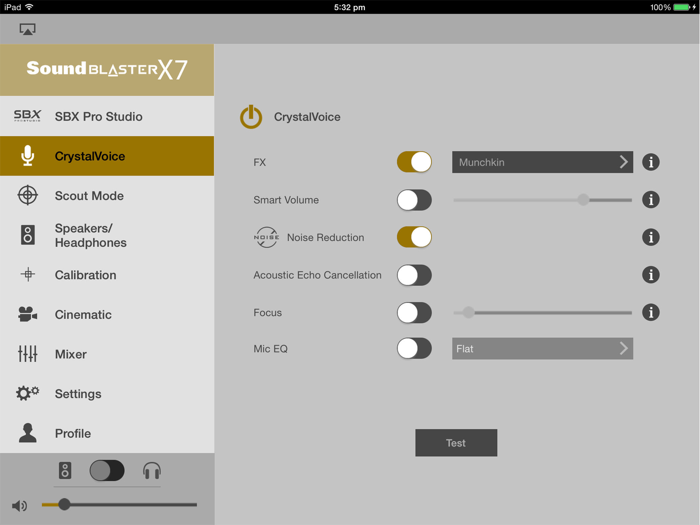The height and width of the screenshot is (525, 700).
Task: Click the 5:32 pm clock
Action: (x=350, y=7)
